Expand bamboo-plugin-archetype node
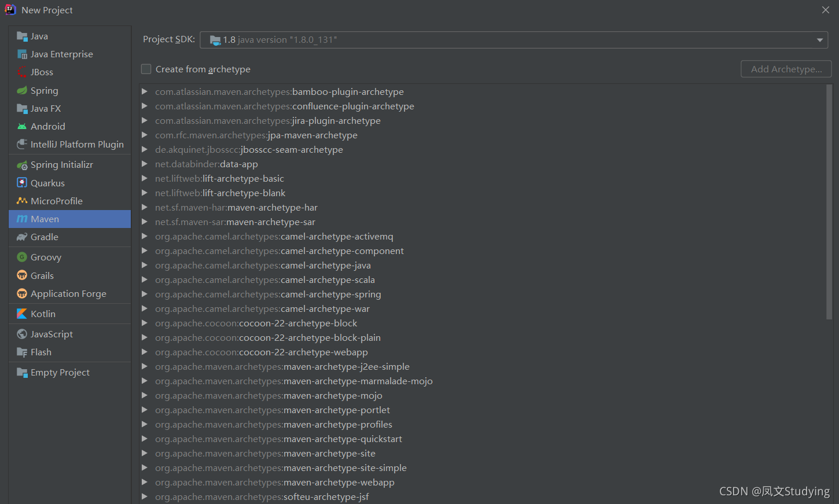Screen dimensions: 839x504 coord(145,91)
